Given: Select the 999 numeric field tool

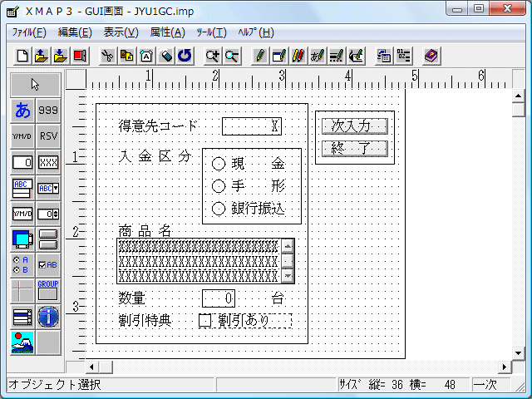Looking at the screenshot, I should (48, 111).
